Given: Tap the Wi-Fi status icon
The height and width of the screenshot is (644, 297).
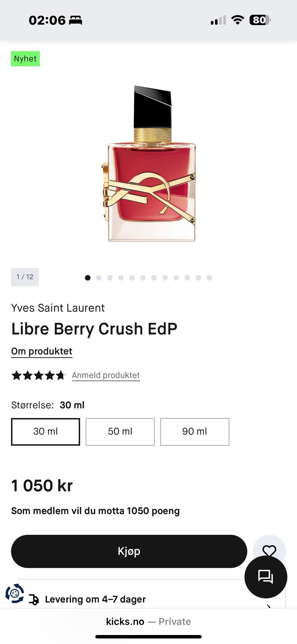Looking at the screenshot, I should coord(238,20).
